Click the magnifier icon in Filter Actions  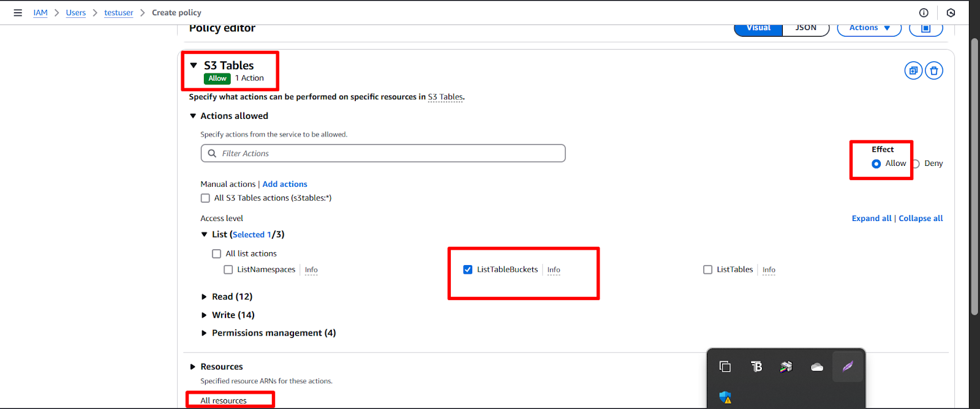point(212,153)
